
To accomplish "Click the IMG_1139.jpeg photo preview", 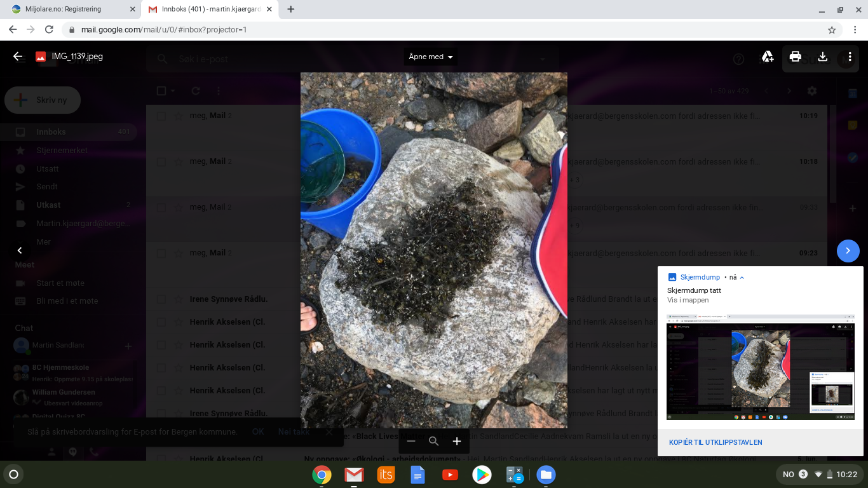I will coord(434,250).
